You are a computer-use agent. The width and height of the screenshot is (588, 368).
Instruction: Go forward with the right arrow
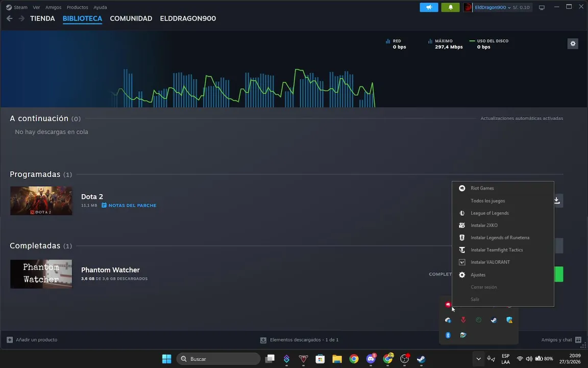(x=21, y=18)
